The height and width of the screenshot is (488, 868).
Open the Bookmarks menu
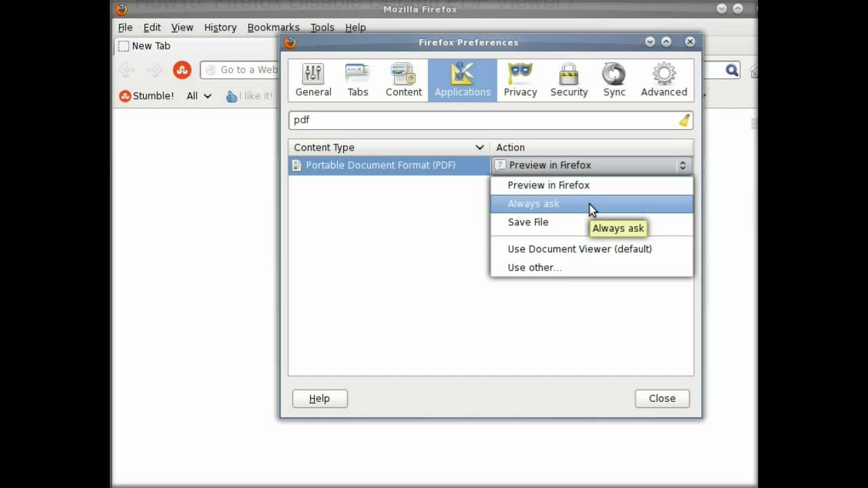273,28
